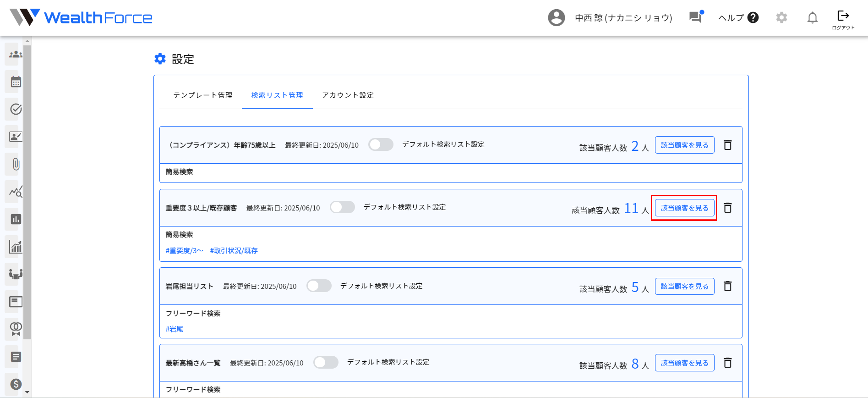
Task: Click the user avatar icon in header
Action: 556,18
